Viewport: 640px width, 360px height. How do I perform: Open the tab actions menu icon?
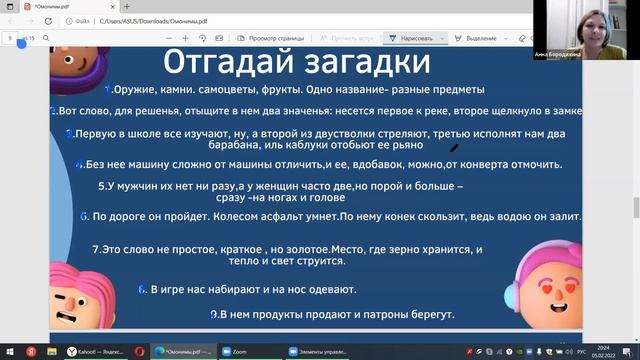click(10, 7)
